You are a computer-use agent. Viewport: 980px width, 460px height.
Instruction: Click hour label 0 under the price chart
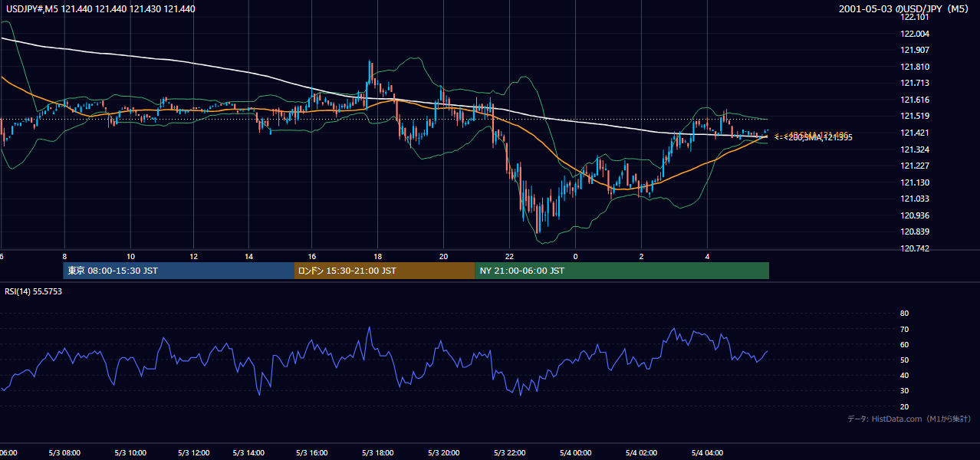click(x=575, y=257)
